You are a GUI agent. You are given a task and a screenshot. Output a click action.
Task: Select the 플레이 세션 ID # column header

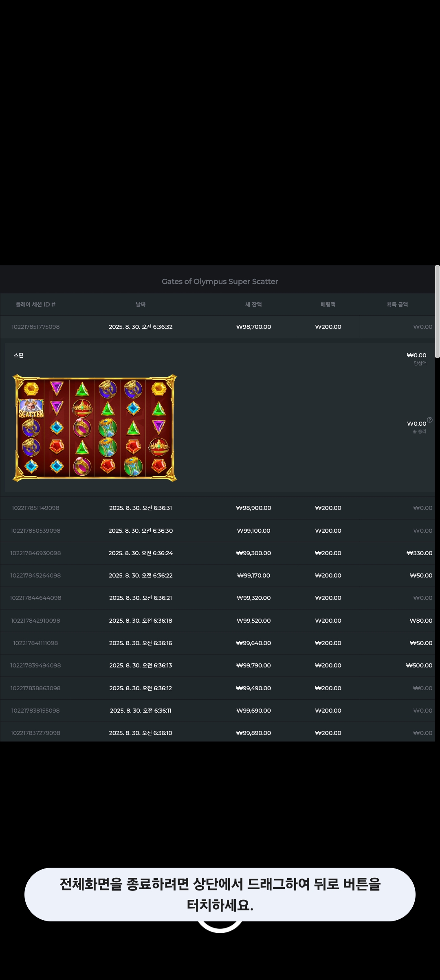[x=35, y=304]
